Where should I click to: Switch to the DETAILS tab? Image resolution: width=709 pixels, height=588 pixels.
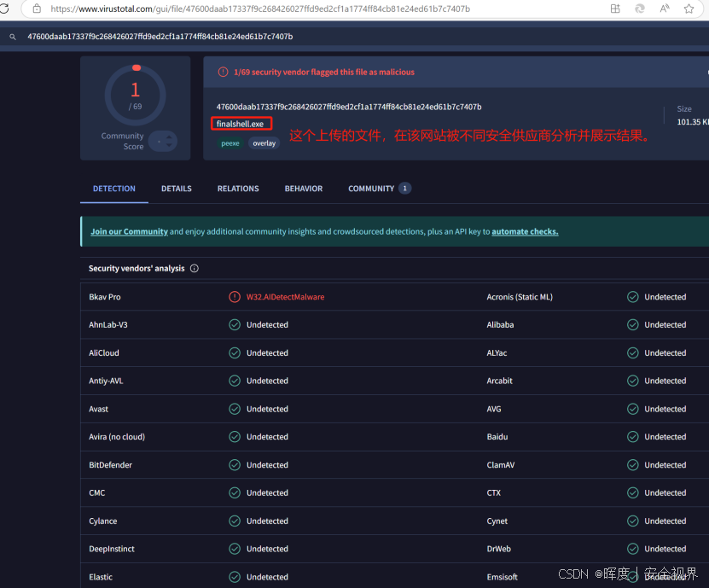click(x=177, y=189)
